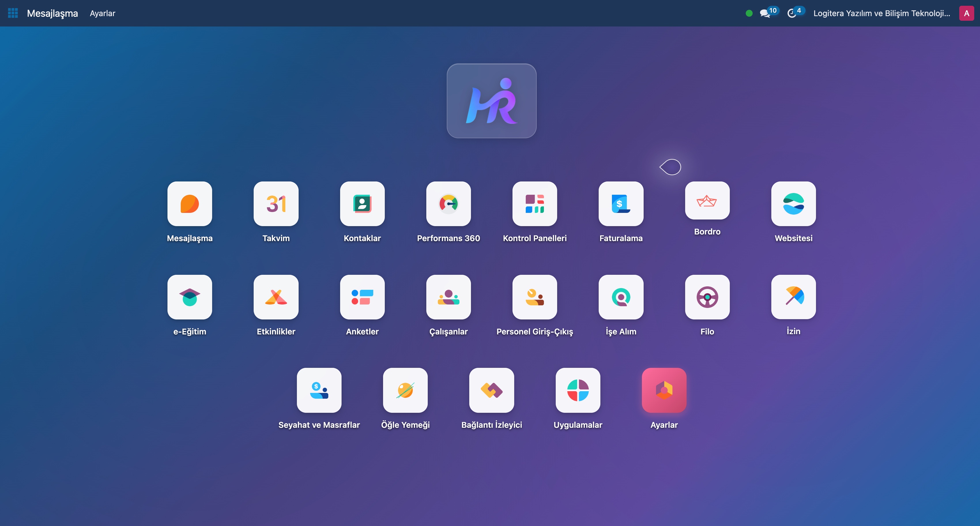Open the pink Ayarlar settings app
Viewport: 980px width, 526px height.
coord(664,390)
